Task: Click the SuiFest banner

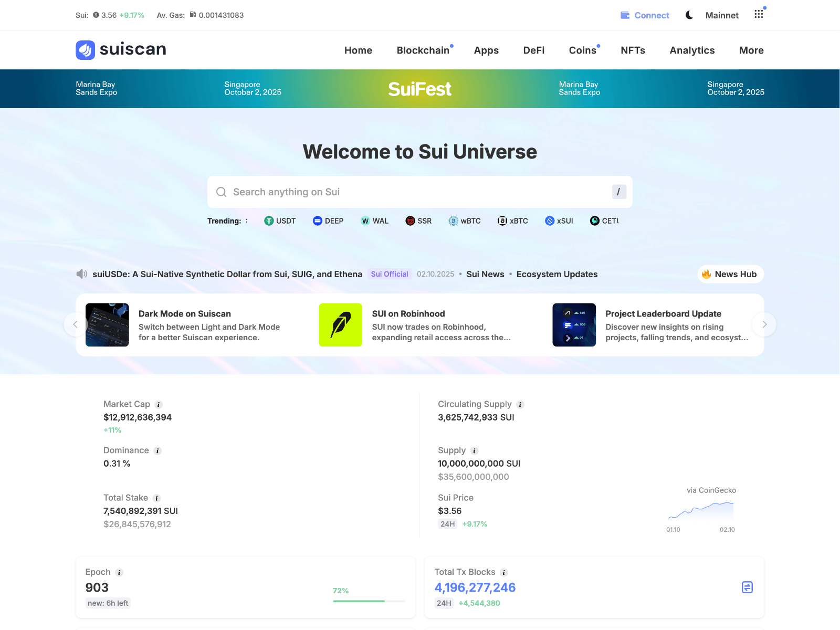Action: (420, 89)
